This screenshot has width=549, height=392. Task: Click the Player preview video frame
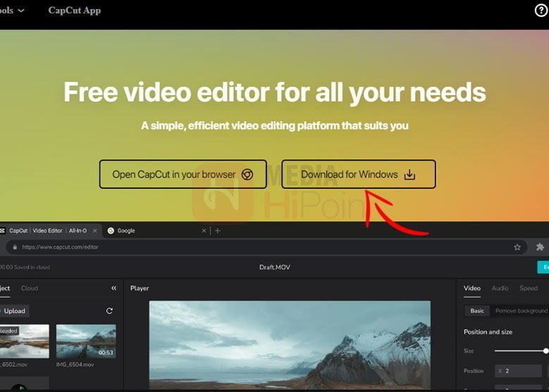point(290,345)
